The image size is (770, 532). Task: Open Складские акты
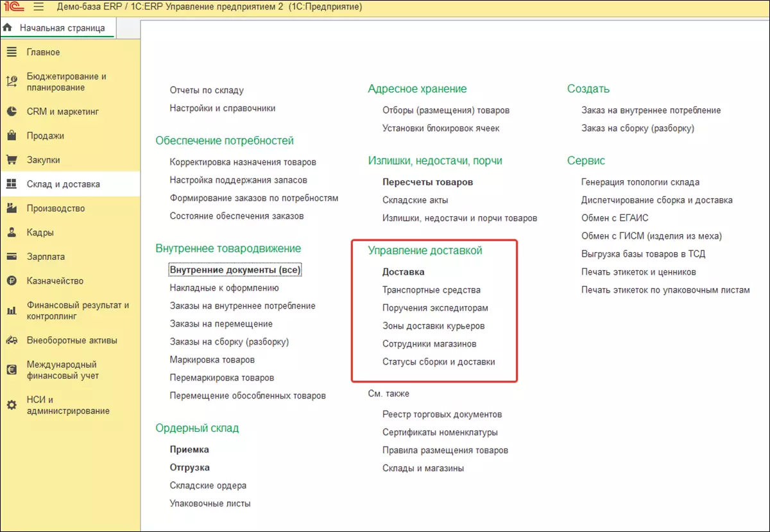[x=415, y=200]
